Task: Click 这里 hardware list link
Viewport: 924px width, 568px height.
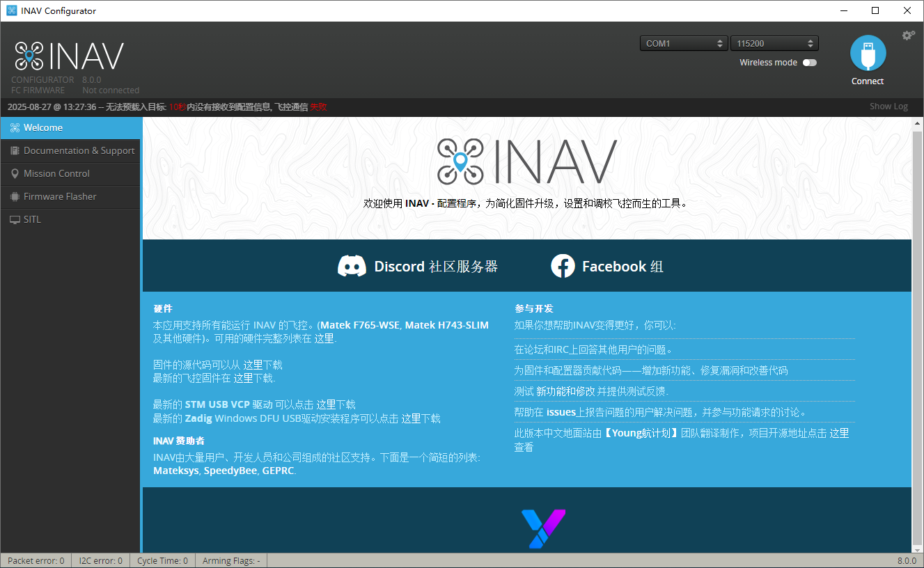Action: (x=324, y=339)
